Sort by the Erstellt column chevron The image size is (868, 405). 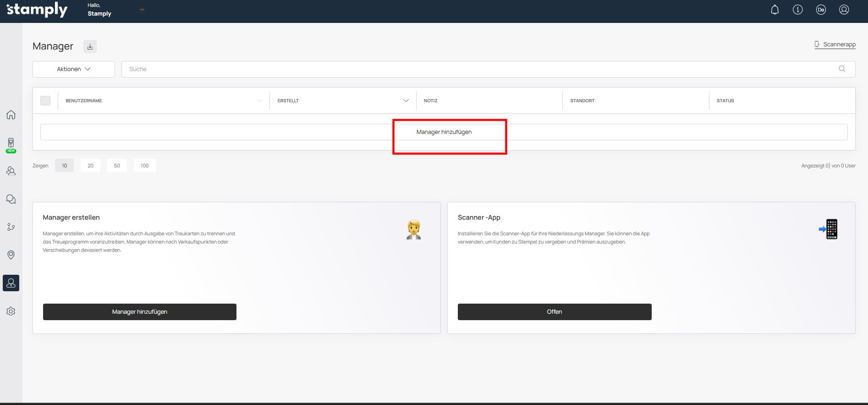tap(406, 100)
